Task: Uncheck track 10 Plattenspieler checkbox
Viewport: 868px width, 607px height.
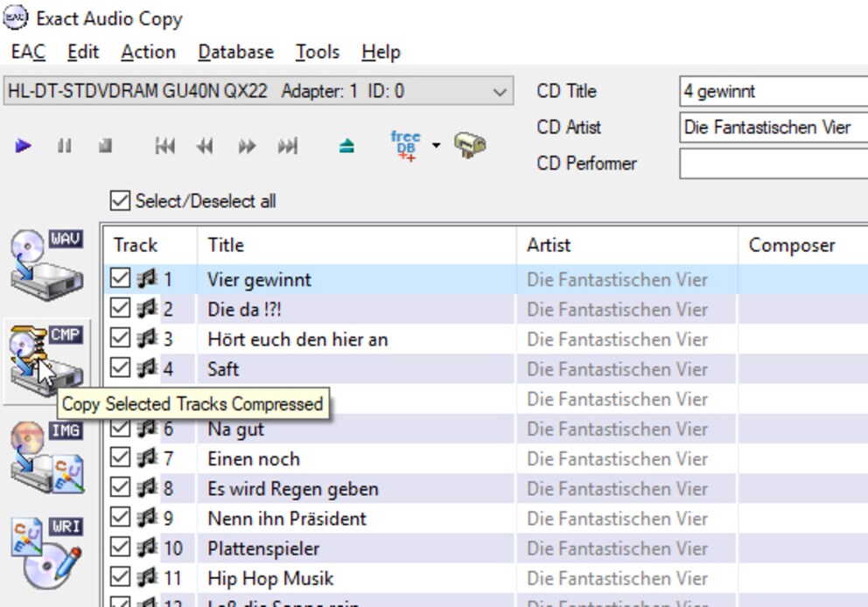Action: pos(120,548)
